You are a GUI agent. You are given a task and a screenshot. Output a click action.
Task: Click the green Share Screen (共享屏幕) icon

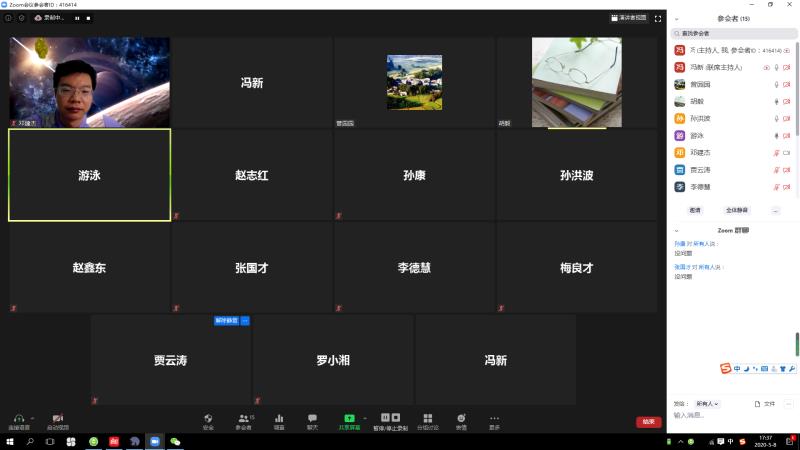[349, 420]
